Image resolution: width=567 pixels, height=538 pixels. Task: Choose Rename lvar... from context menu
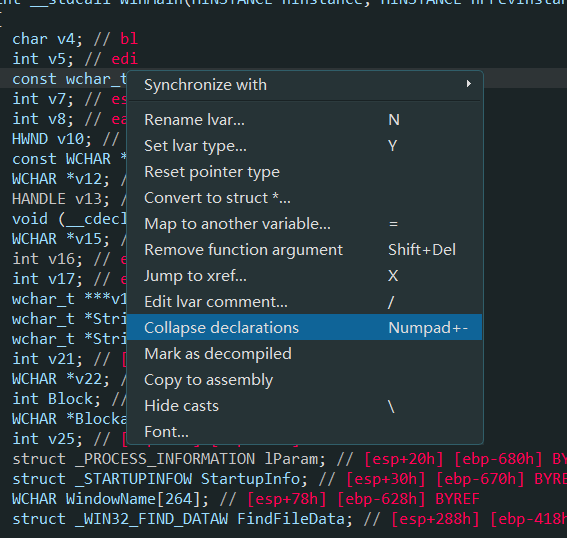(x=305, y=120)
